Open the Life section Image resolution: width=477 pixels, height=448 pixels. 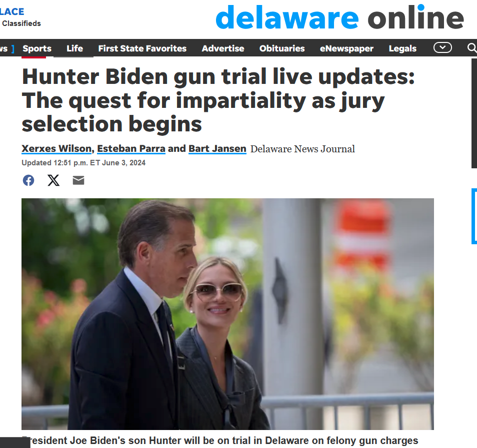[75, 48]
